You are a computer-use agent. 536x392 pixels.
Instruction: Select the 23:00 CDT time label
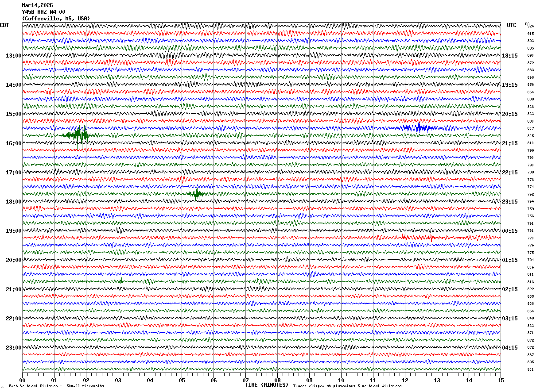13,348
